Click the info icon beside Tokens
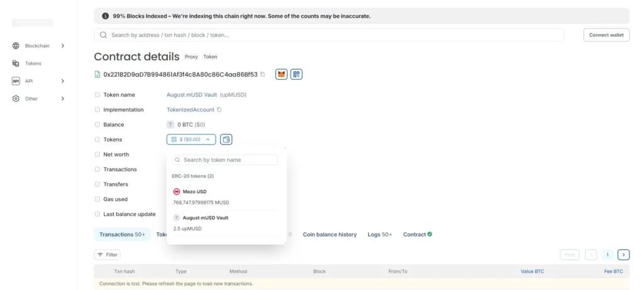Image resolution: width=644 pixels, height=290 pixels. point(97,140)
